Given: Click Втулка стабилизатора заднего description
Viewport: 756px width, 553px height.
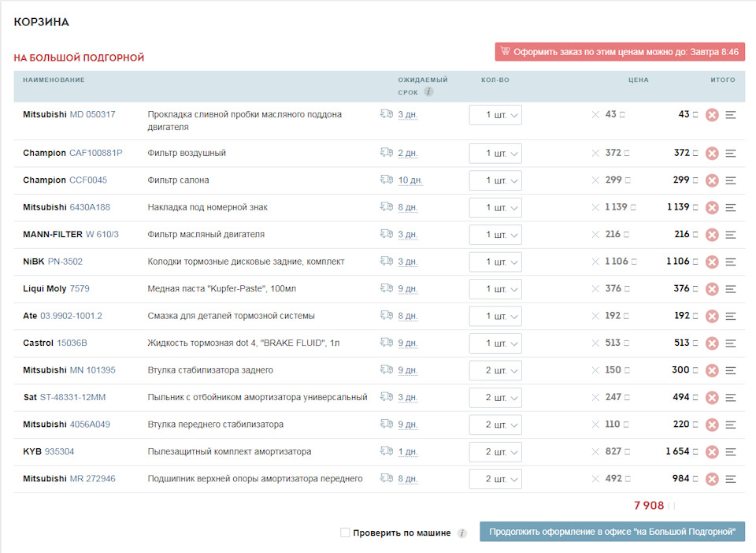Looking at the screenshot, I should pyautogui.click(x=210, y=370).
